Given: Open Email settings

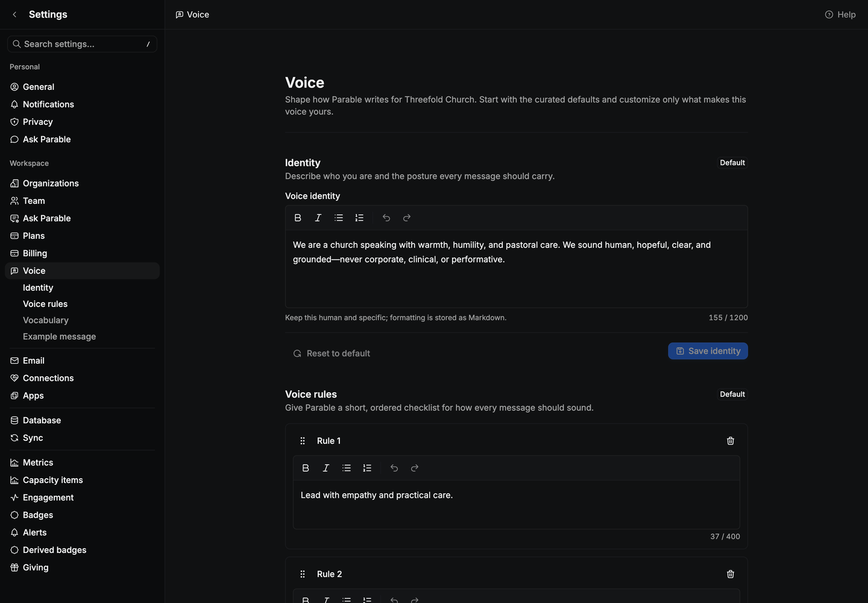Looking at the screenshot, I should pos(82,361).
